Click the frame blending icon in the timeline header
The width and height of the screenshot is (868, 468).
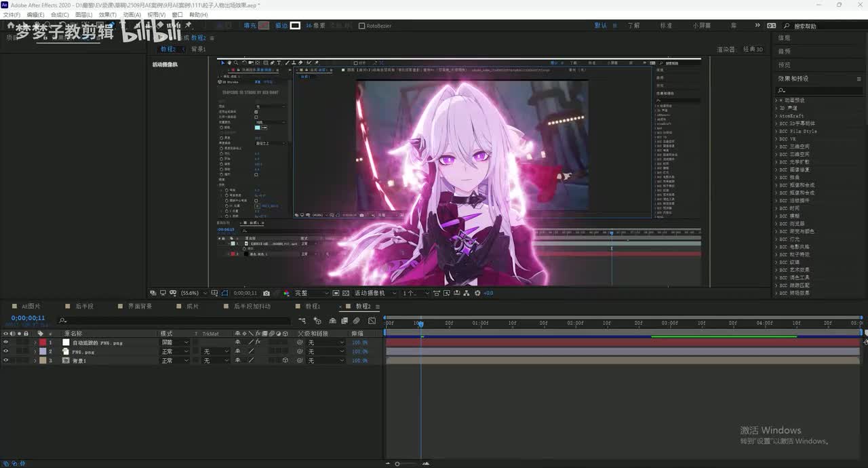coord(344,320)
